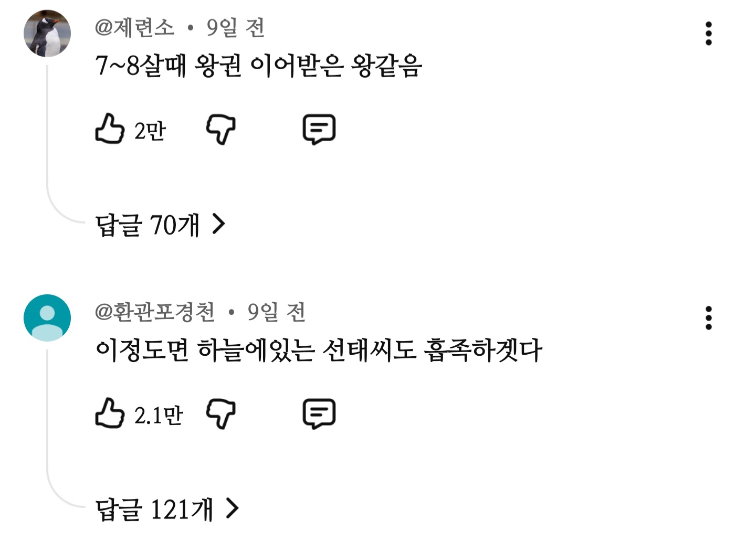The image size is (756, 542).
Task: Click the 2.1만 like count
Action: [x=159, y=415]
